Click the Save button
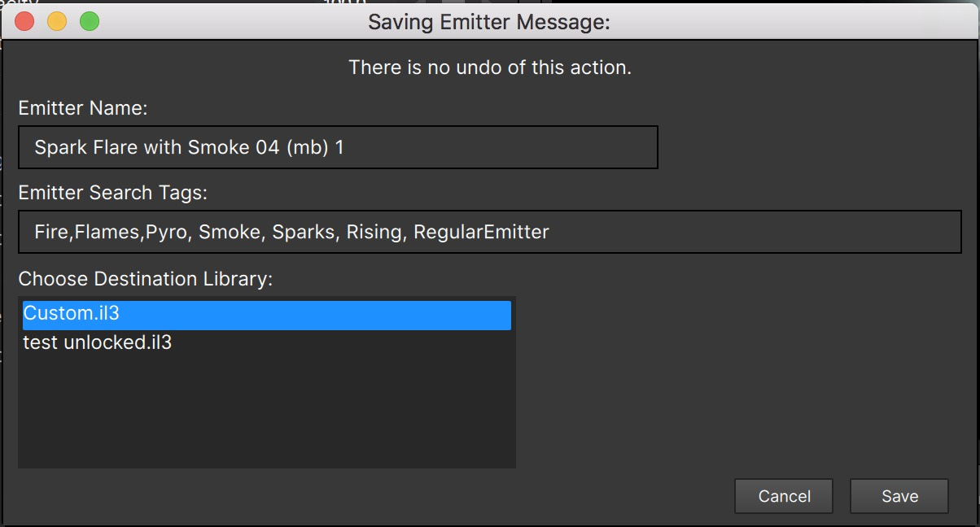The image size is (980, 527). tap(899, 496)
